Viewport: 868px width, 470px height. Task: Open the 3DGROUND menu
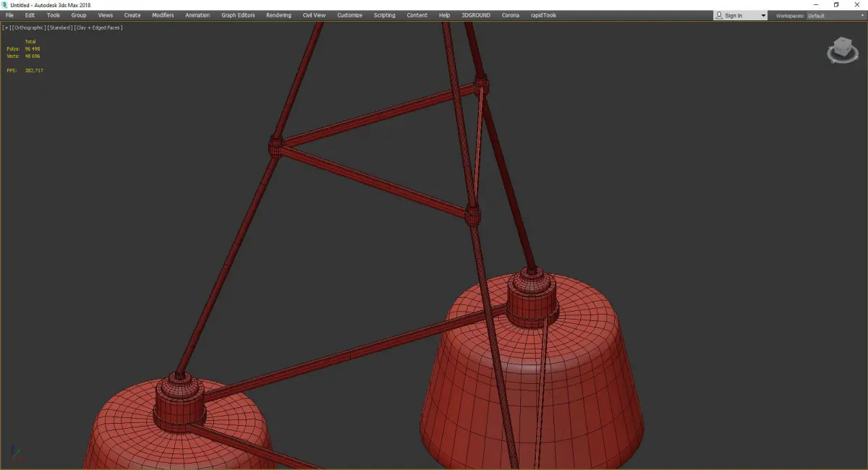(x=477, y=15)
